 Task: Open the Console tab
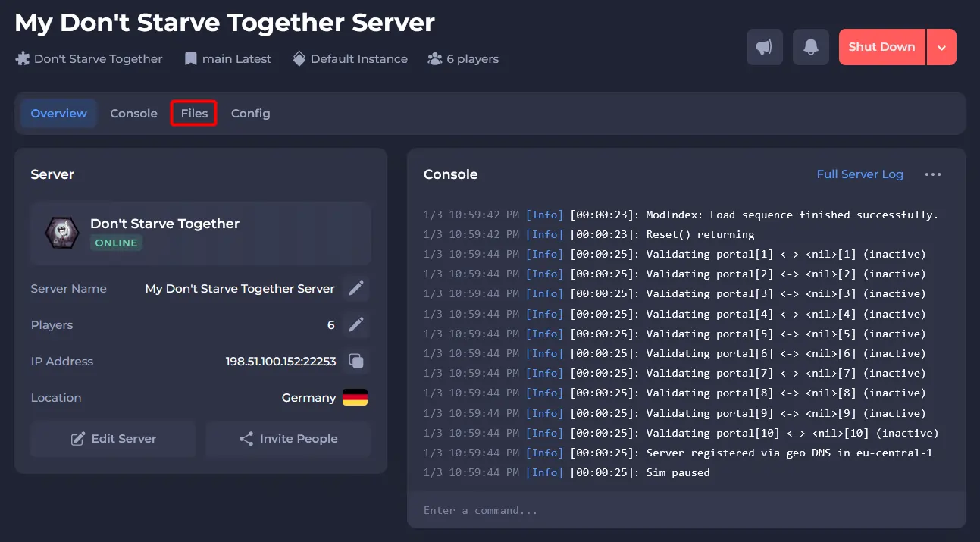tap(133, 114)
